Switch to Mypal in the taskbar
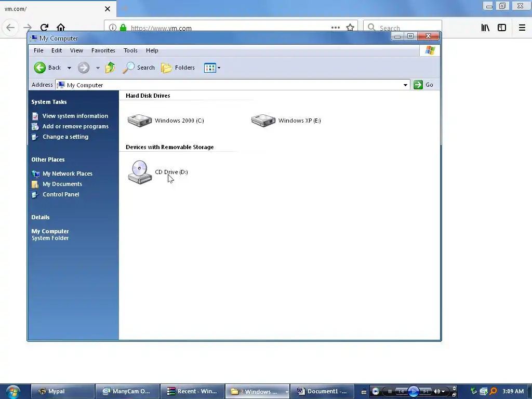 tap(63, 391)
